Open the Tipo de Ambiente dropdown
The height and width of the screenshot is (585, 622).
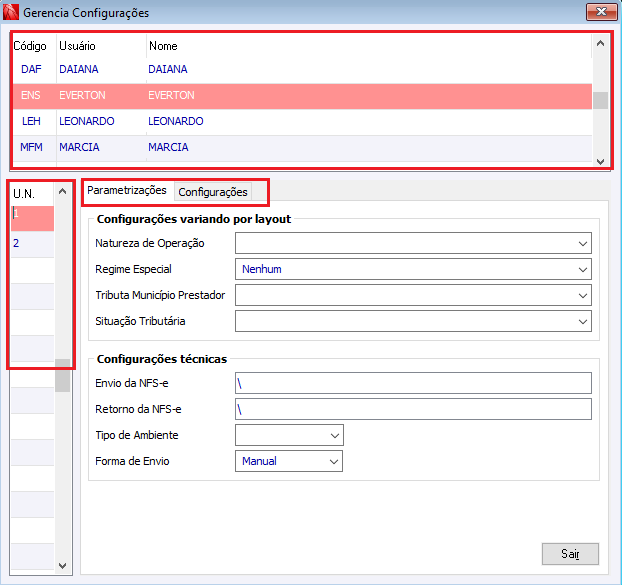(x=289, y=435)
